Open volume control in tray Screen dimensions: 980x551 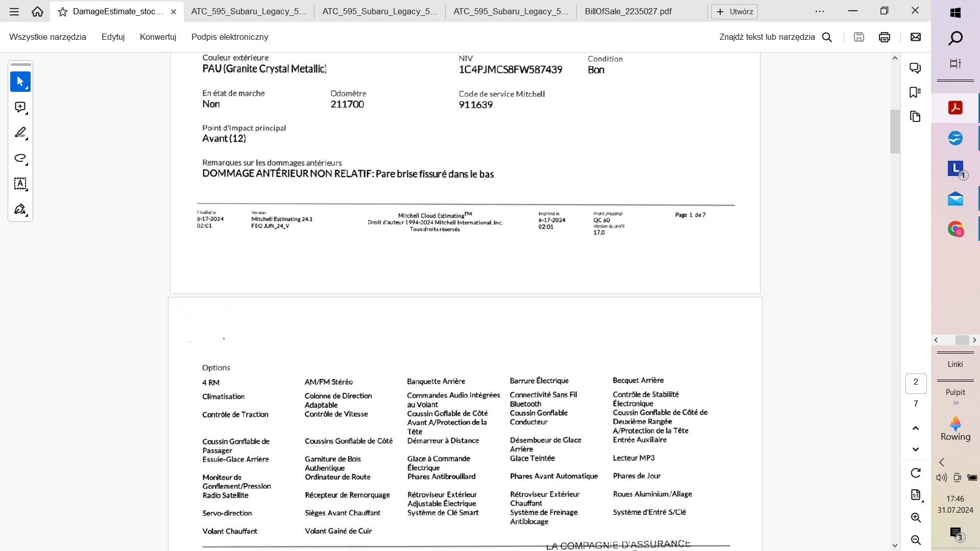(941, 478)
